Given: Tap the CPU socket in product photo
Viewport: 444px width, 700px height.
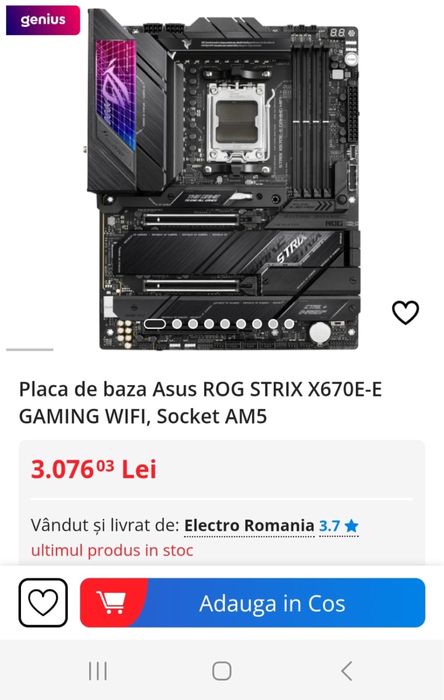Looking at the screenshot, I should click(x=237, y=123).
